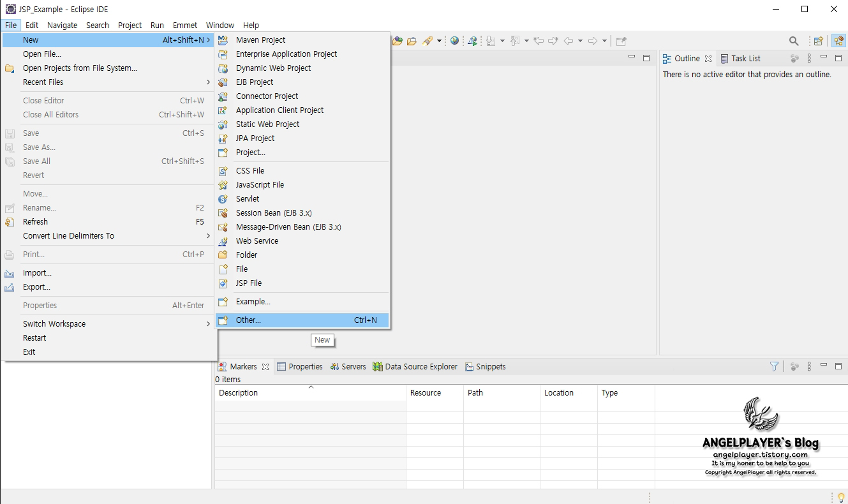Choose Open Projects from File System
Image resolution: width=848 pixels, height=504 pixels.
click(108, 68)
